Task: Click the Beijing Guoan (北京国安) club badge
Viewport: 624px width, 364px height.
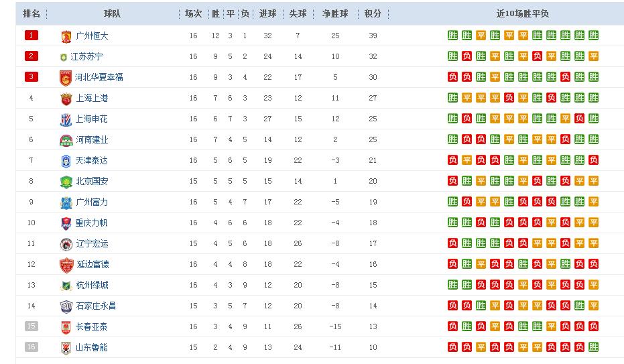Action: click(66, 182)
